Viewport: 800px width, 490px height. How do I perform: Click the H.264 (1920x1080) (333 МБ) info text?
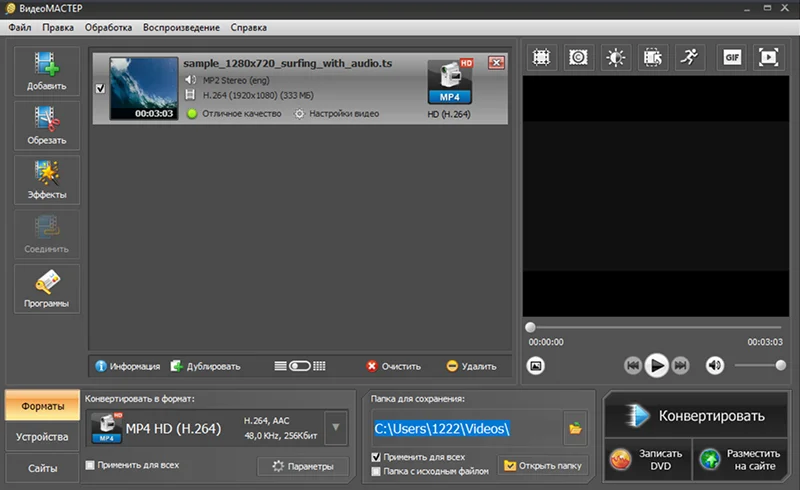pyautogui.click(x=258, y=95)
